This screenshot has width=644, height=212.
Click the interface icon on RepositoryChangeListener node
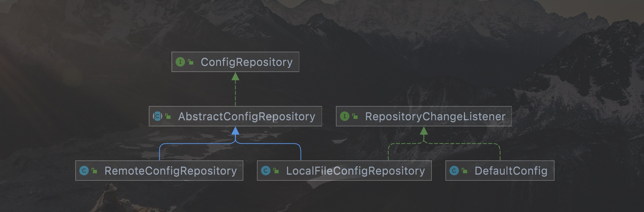pyautogui.click(x=344, y=116)
